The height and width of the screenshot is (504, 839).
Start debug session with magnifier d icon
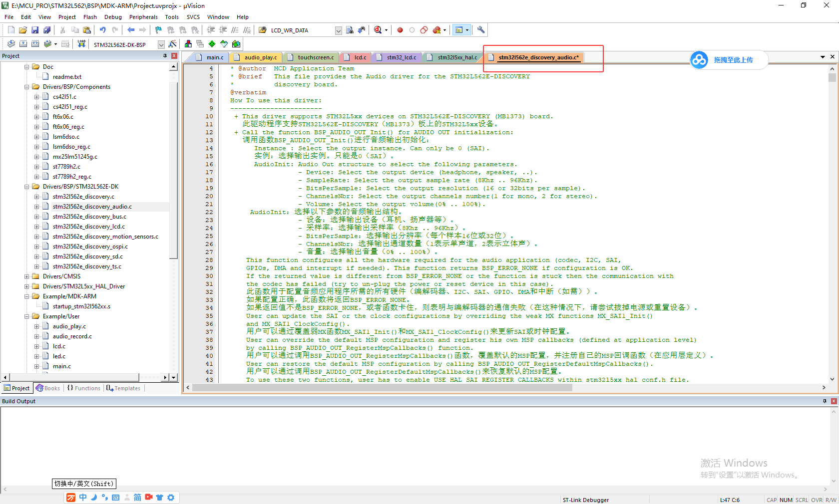[x=378, y=30]
